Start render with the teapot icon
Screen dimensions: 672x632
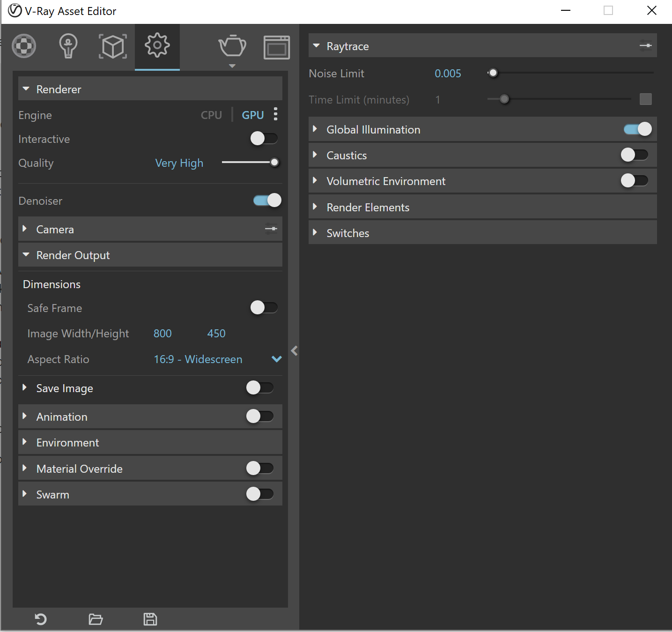pos(232,46)
